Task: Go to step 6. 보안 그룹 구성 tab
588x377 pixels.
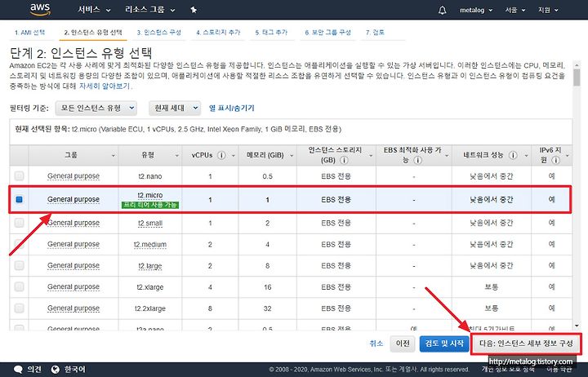Action: pos(327,33)
